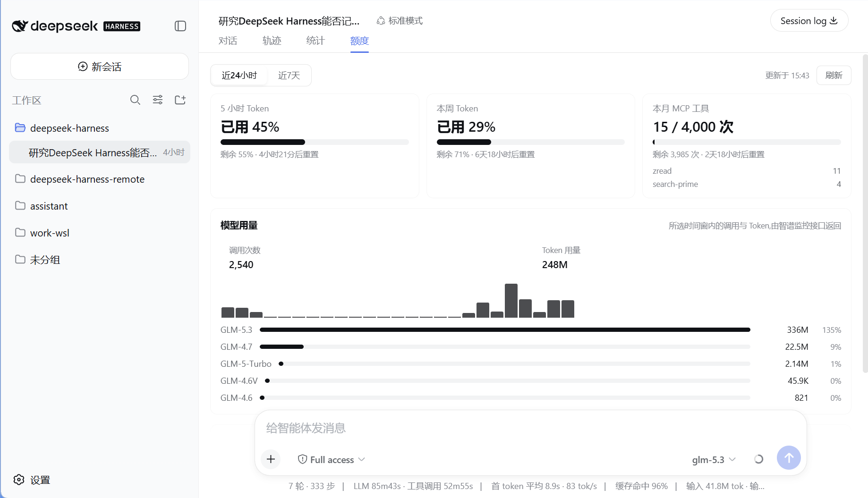Start a new session with 新会话
868x498 pixels.
tap(100, 67)
